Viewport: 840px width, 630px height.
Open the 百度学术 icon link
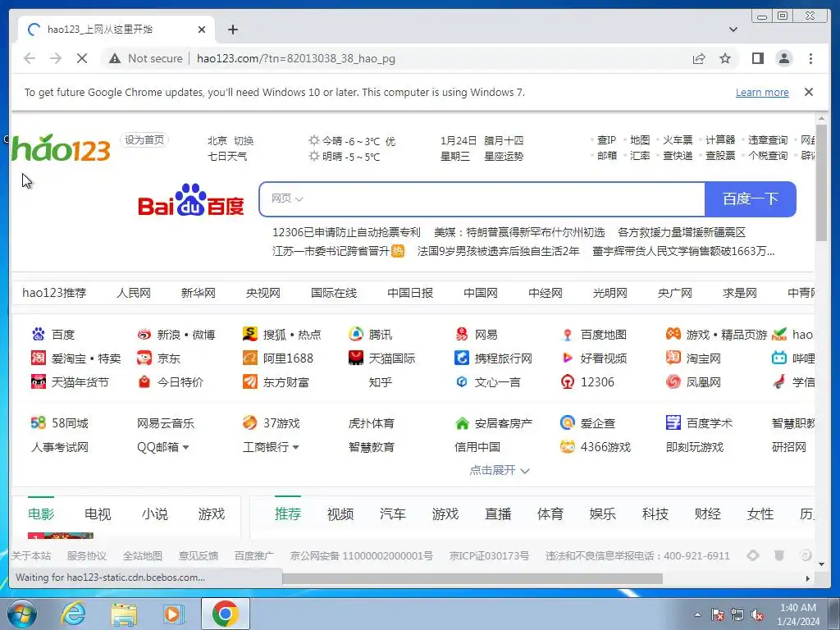pyautogui.click(x=673, y=422)
